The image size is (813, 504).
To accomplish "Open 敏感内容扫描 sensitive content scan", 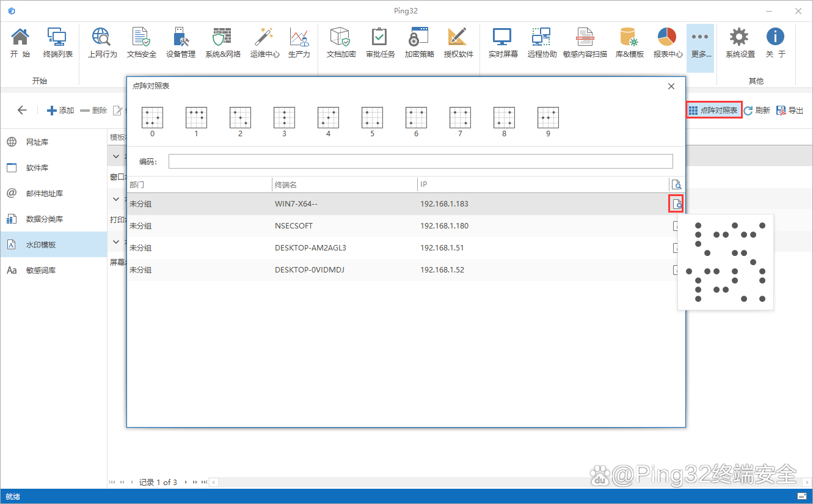I will pos(585,43).
